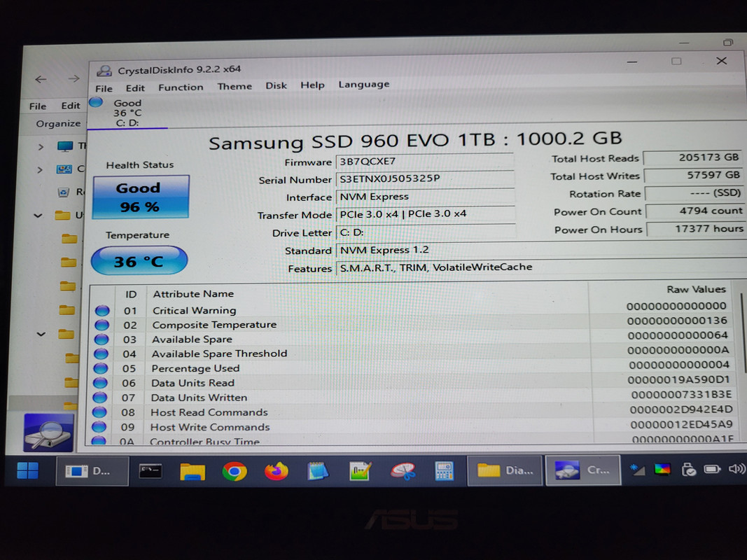
Task: Expand the drive icon item in Explorer tree
Action: (40, 169)
